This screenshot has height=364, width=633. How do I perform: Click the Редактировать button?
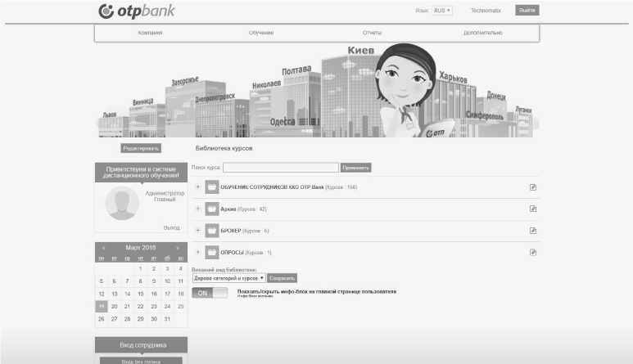pos(141,148)
